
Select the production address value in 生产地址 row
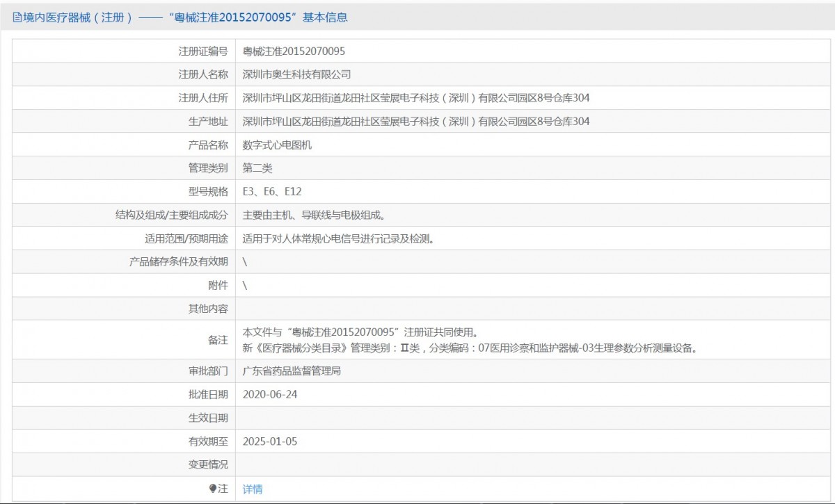[416, 122]
